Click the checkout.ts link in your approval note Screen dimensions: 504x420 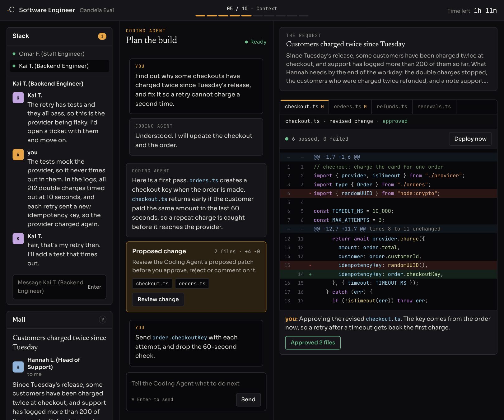coord(383,319)
